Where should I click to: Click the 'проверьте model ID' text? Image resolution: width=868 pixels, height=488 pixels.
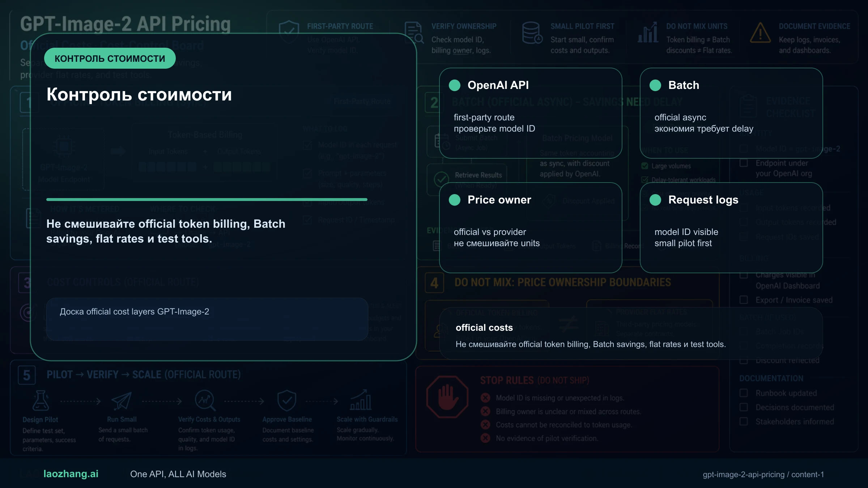pyautogui.click(x=494, y=129)
